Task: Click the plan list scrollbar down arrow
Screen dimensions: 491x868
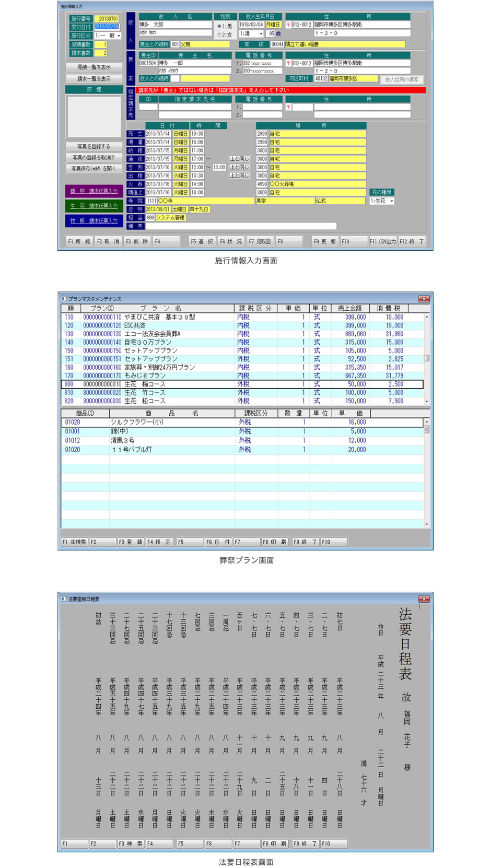Action: tap(427, 402)
